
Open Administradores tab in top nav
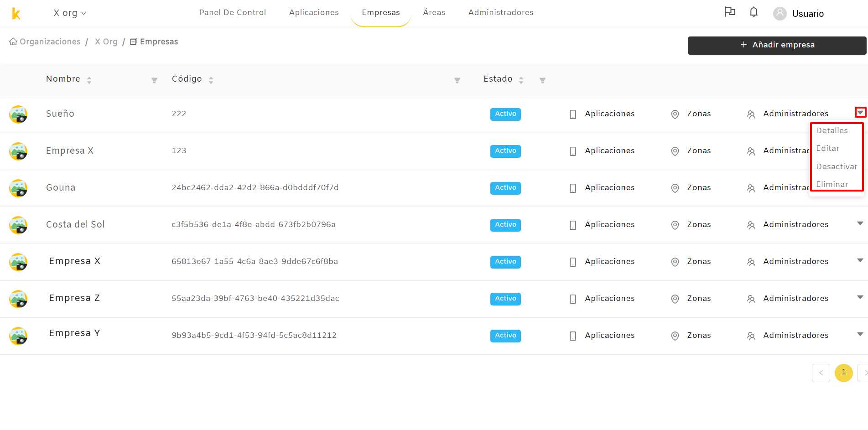501,13
